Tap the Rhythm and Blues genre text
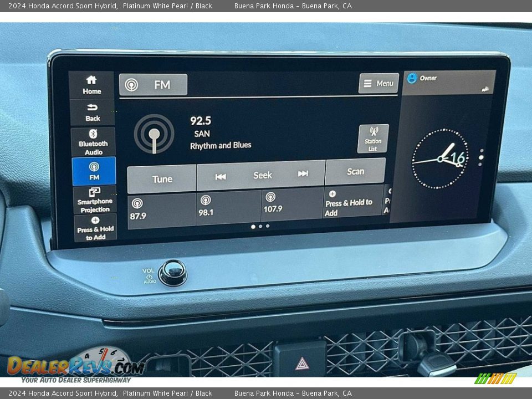This screenshot has width=532, height=399. 221,146
